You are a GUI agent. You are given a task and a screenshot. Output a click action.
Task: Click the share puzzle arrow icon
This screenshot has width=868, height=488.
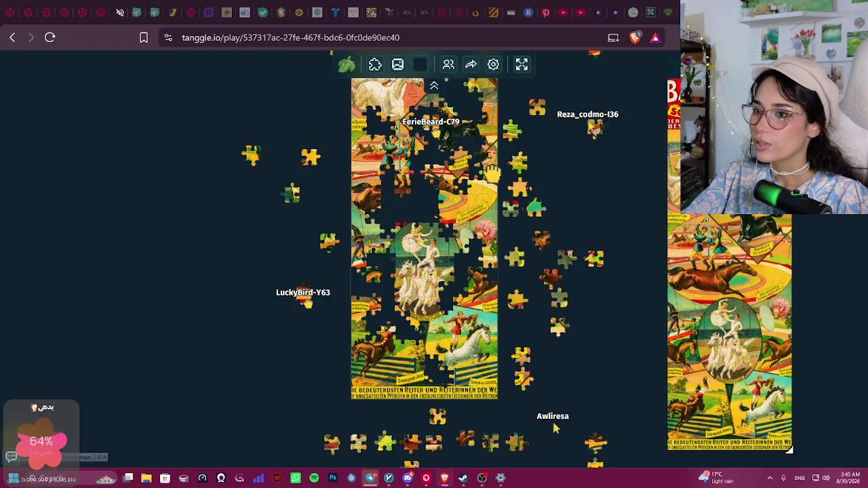point(471,64)
